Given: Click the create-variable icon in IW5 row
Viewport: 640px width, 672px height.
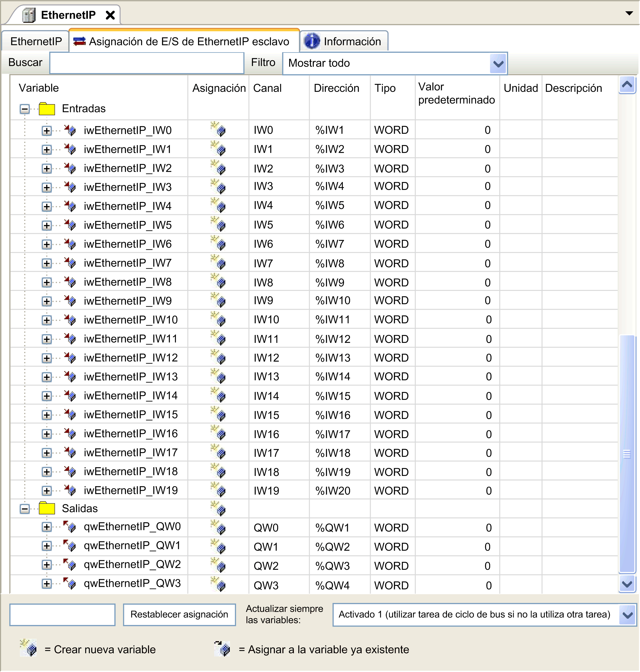Looking at the screenshot, I should pyautogui.click(x=218, y=225).
